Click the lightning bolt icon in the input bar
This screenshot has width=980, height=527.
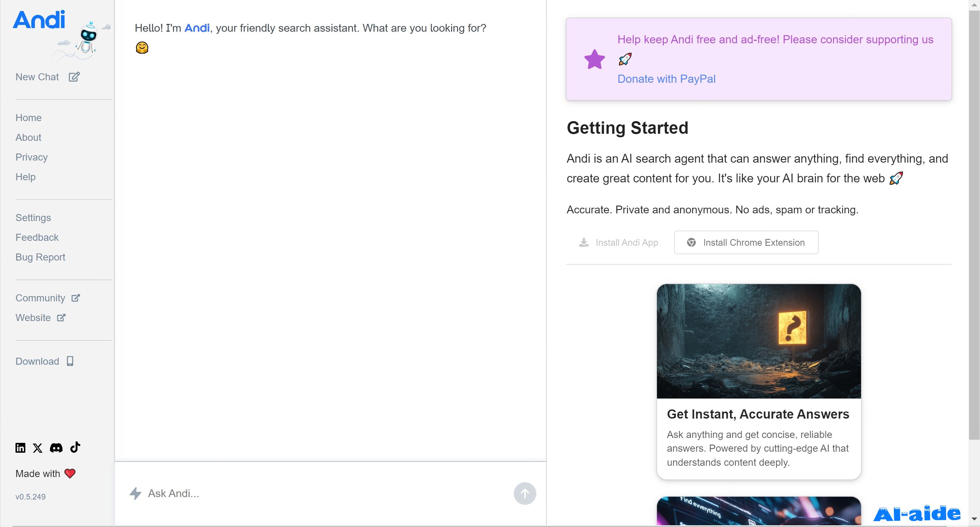[x=135, y=494]
